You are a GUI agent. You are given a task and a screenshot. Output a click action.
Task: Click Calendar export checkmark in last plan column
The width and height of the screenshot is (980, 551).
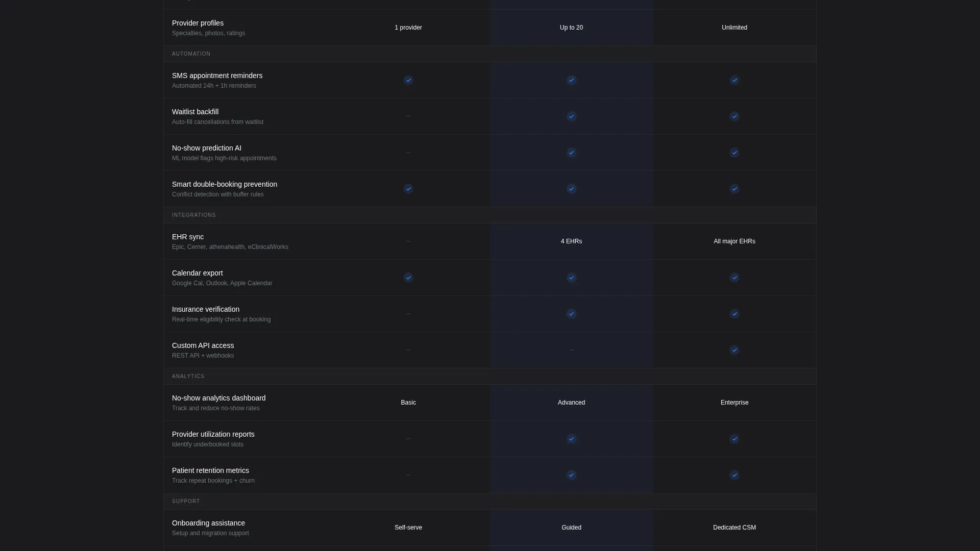coord(734,278)
